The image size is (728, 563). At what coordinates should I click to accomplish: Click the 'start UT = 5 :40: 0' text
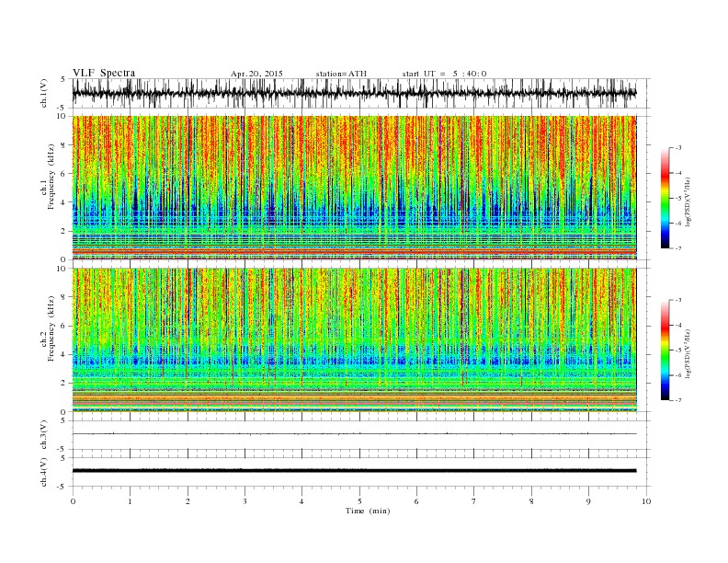(444, 74)
